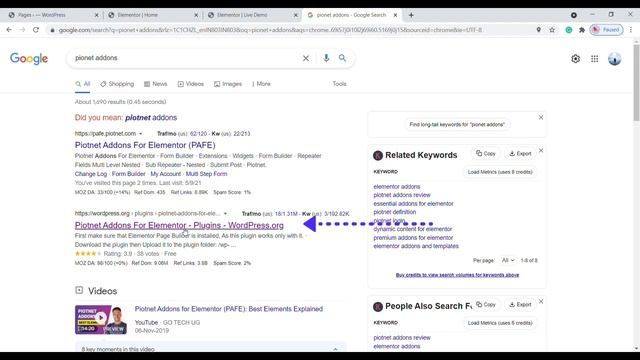
Task: Open the search Tools options
Action: (x=339, y=84)
